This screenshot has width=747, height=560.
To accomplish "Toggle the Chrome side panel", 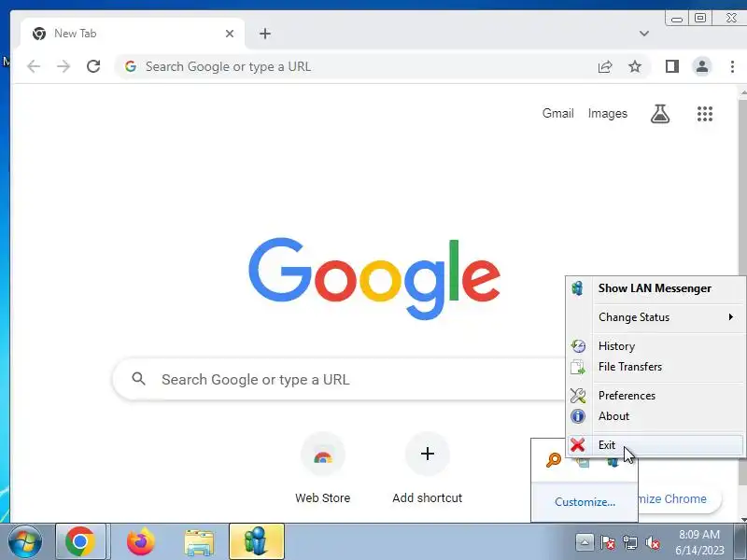I will tap(672, 66).
